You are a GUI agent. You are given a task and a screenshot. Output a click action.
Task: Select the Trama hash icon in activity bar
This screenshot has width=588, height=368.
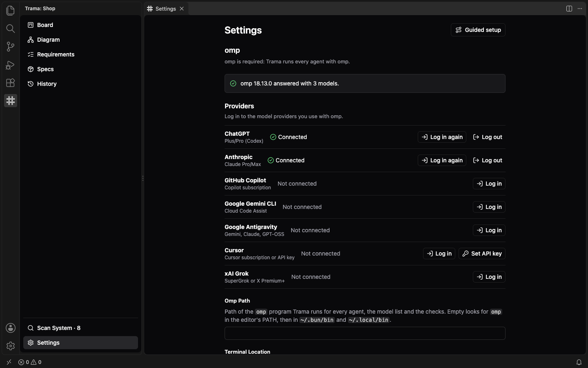(11, 101)
